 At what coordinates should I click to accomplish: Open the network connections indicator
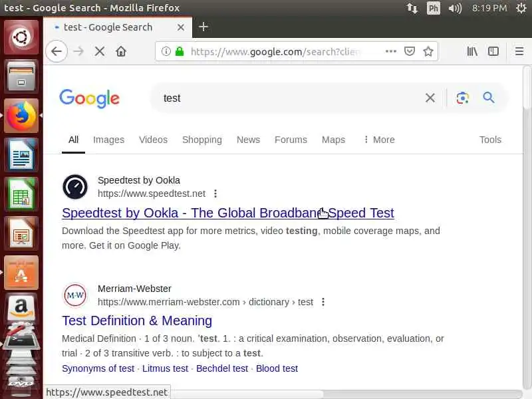tap(412, 8)
